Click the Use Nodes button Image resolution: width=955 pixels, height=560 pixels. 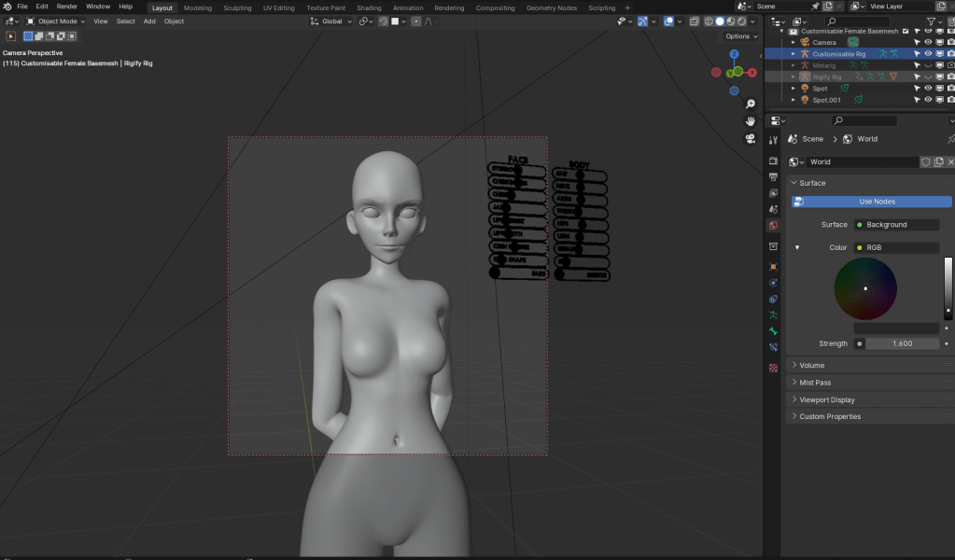[876, 202]
